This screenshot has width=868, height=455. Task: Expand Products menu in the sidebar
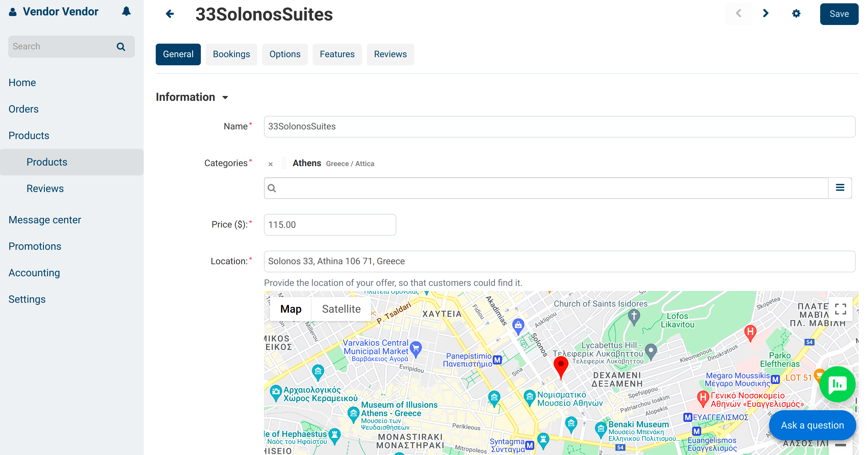click(x=29, y=136)
